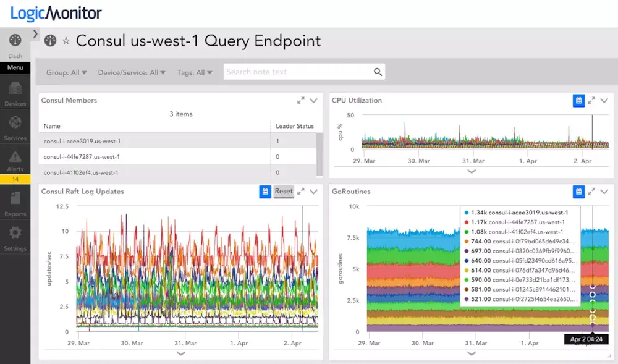Click the Reset button on Raft Log Updates
This screenshot has width=618, height=364.
[284, 192]
